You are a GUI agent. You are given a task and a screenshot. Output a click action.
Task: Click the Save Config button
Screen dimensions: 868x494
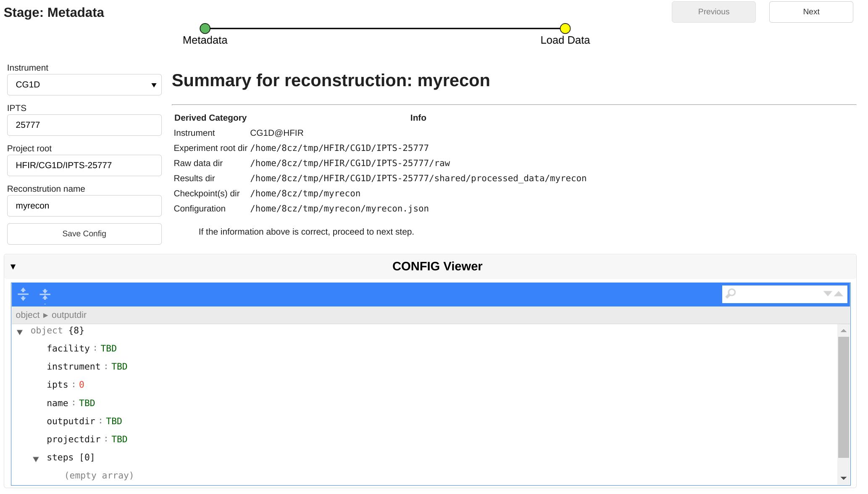[x=84, y=234]
